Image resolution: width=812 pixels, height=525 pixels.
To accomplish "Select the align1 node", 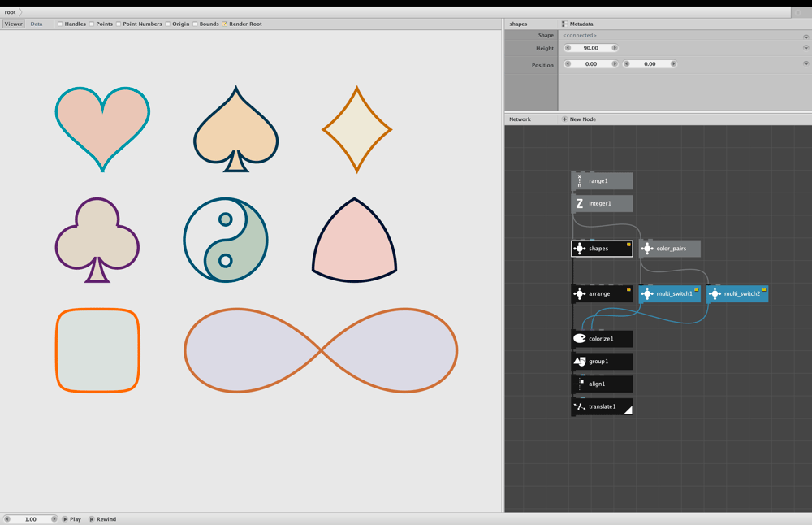I will (602, 384).
